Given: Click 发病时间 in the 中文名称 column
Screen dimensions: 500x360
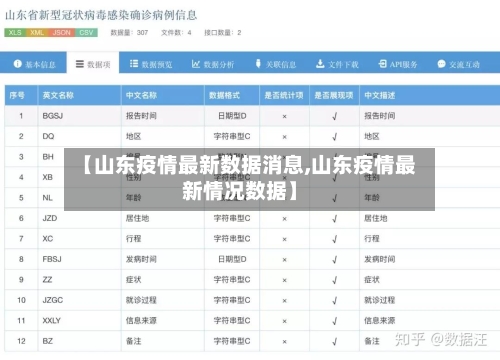Looking at the screenshot, I should pos(141,259).
